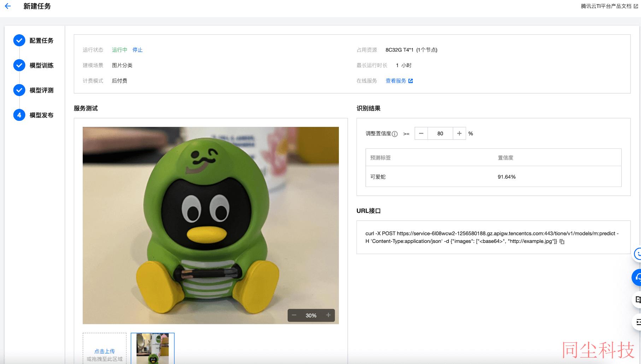The width and height of the screenshot is (641, 364).
Task: Open 腾讯云TI平台产品文档 link
Action: coord(606,6)
